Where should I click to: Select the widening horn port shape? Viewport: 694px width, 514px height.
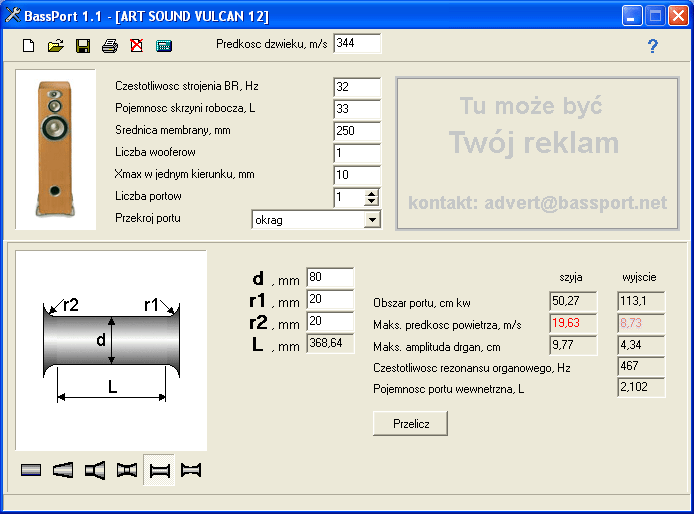[95, 470]
